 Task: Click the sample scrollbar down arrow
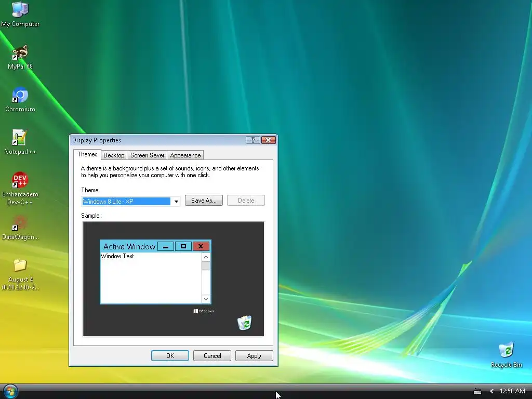(206, 299)
